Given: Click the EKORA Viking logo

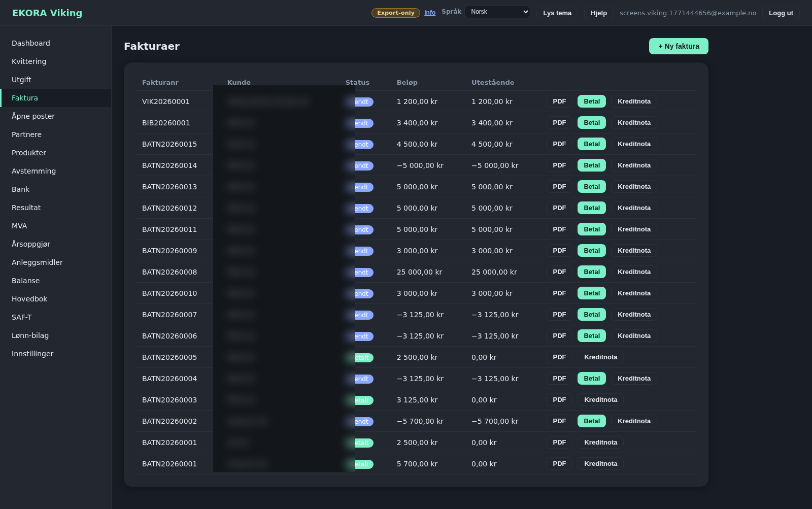Looking at the screenshot, I should (47, 13).
